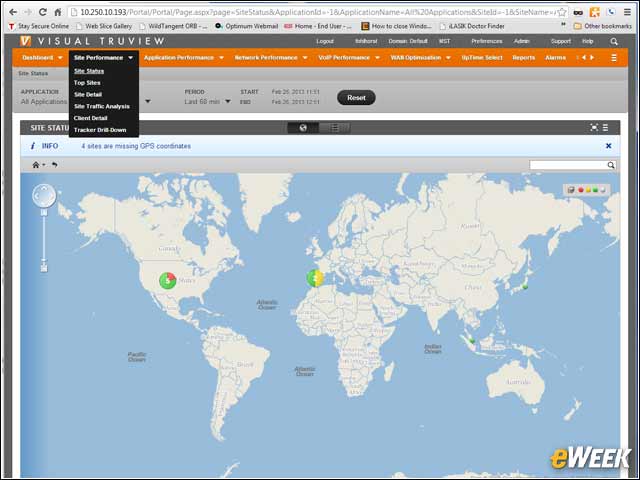Image resolution: width=640 pixels, height=480 pixels.
Task: Go back to the previous browser page
Action: point(13,12)
